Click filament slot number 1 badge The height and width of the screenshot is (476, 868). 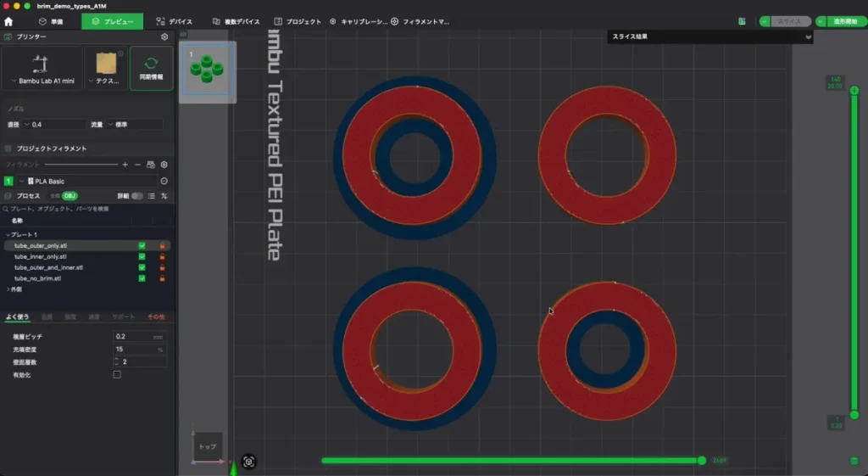tap(8, 182)
